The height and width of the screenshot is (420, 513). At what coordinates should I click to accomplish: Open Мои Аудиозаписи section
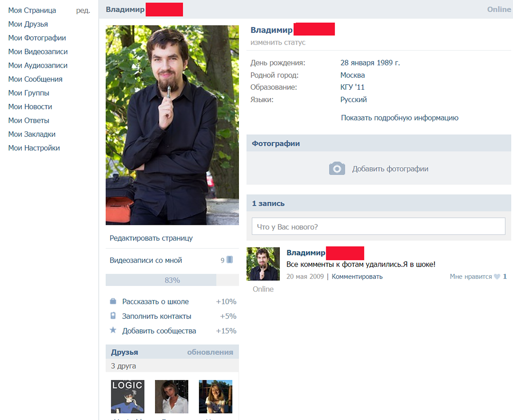[x=38, y=65]
